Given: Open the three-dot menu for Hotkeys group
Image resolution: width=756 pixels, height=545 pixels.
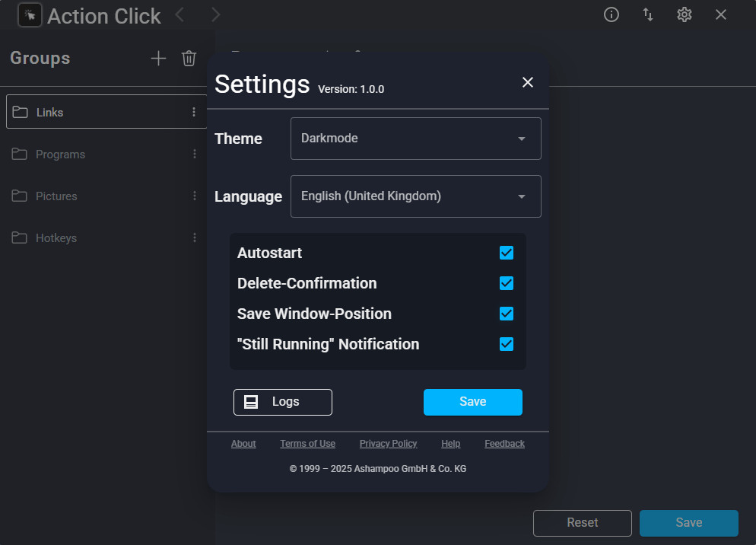Looking at the screenshot, I should (x=194, y=237).
